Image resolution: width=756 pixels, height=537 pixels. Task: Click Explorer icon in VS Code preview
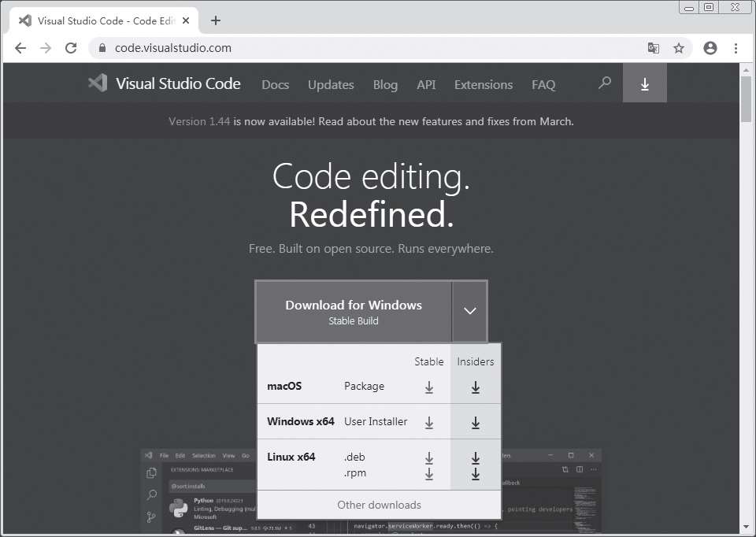151,473
